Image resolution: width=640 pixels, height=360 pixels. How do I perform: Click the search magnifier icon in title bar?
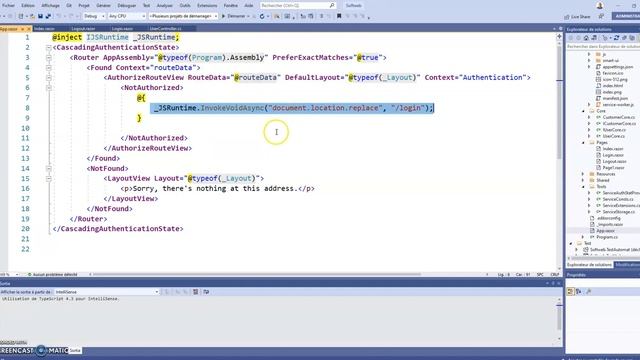coord(332,6)
